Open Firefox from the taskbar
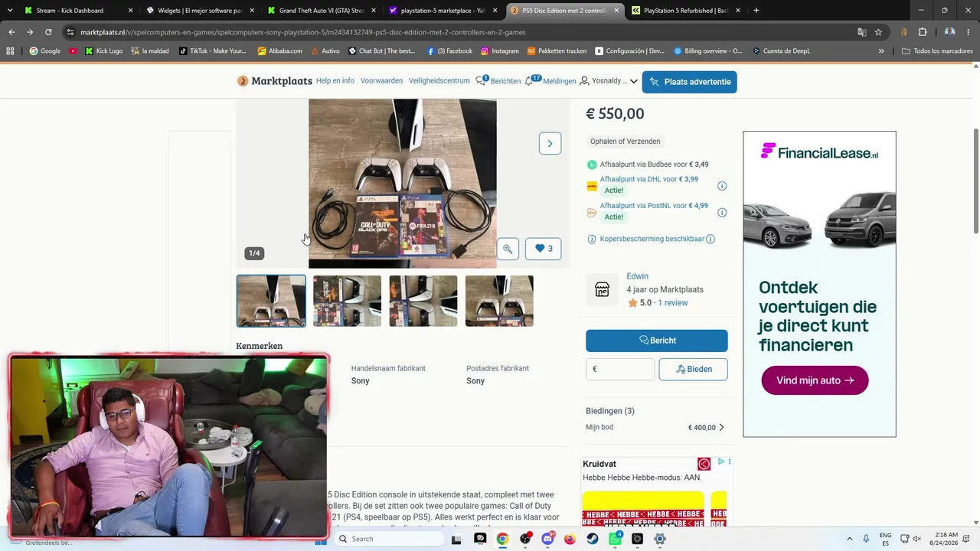 click(570, 539)
